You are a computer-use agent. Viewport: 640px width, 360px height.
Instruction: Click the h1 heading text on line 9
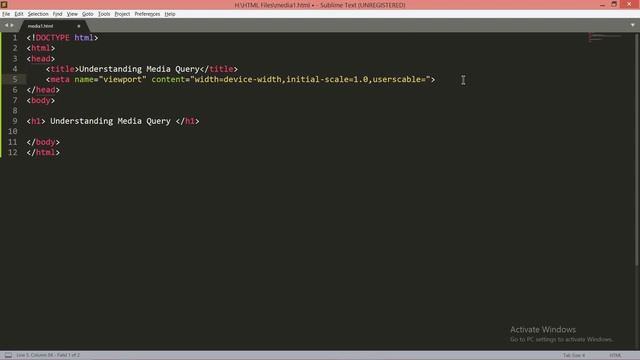pyautogui.click(x=110, y=121)
